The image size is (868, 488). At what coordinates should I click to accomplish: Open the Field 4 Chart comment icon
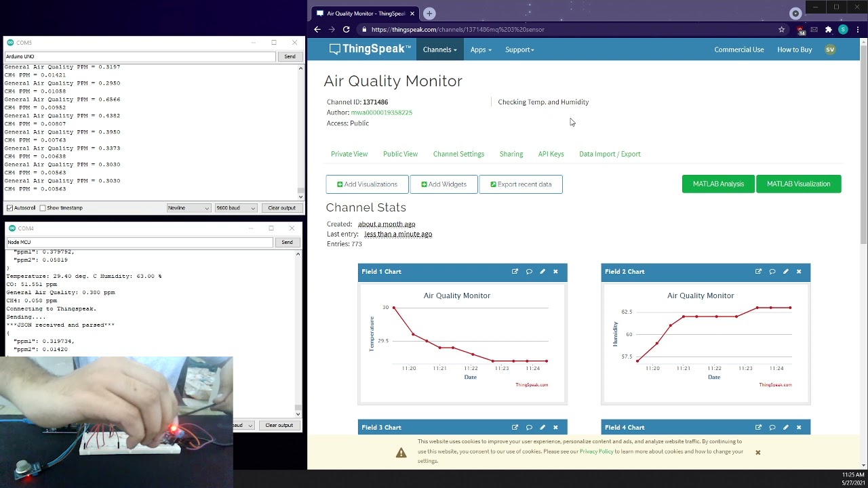coord(772,428)
